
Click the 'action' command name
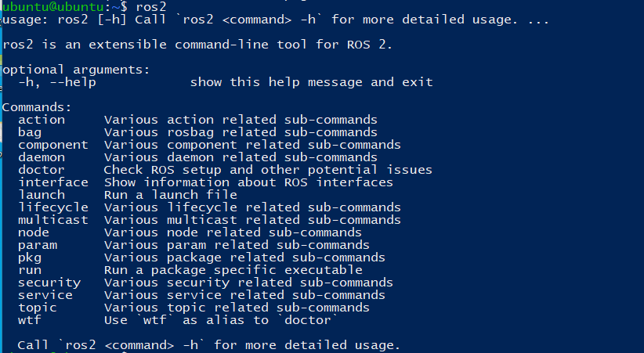tap(41, 120)
